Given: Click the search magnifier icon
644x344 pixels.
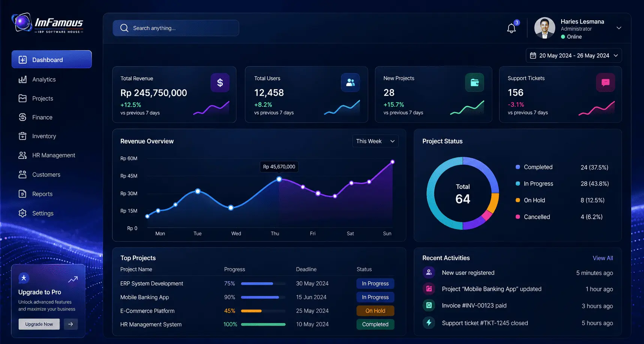Looking at the screenshot, I should 124,28.
